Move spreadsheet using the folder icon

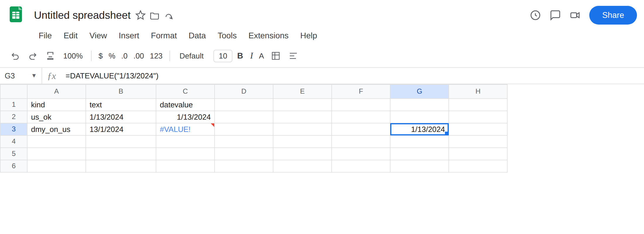point(155,16)
